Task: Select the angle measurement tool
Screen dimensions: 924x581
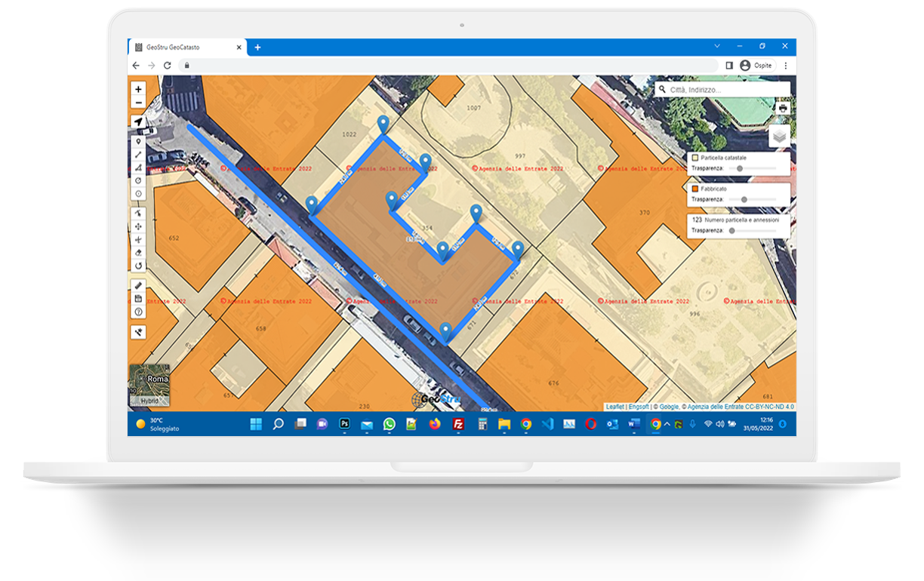Action: click(138, 168)
